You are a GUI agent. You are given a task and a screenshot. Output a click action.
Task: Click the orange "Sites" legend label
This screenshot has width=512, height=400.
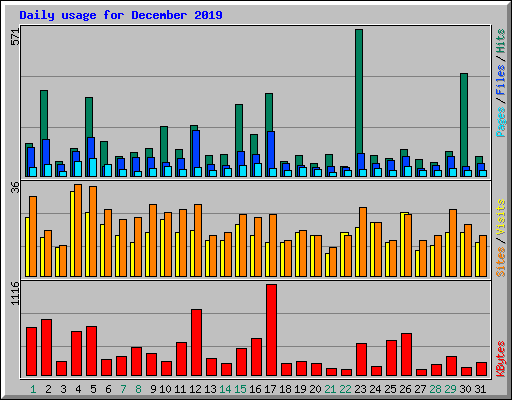pos(501,262)
